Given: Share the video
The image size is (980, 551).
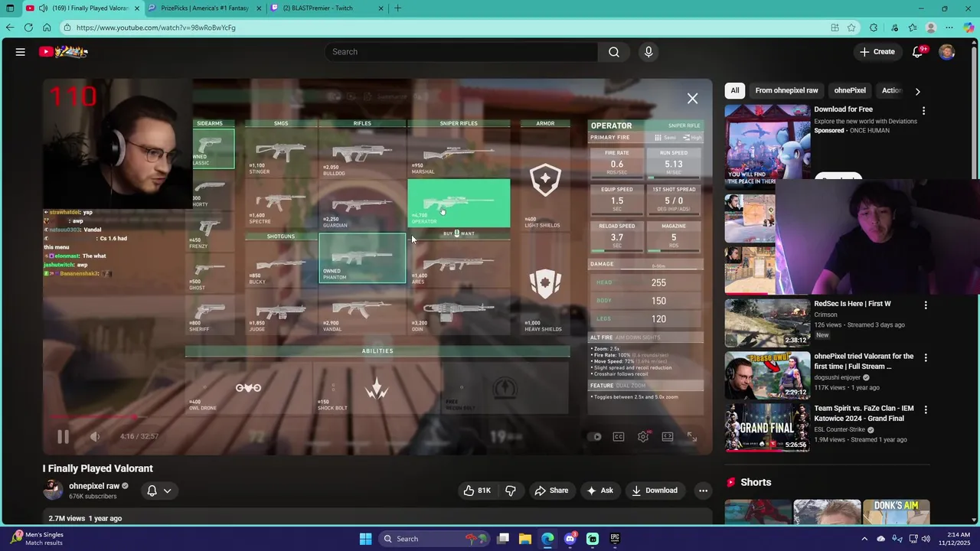Looking at the screenshot, I should pos(551,491).
